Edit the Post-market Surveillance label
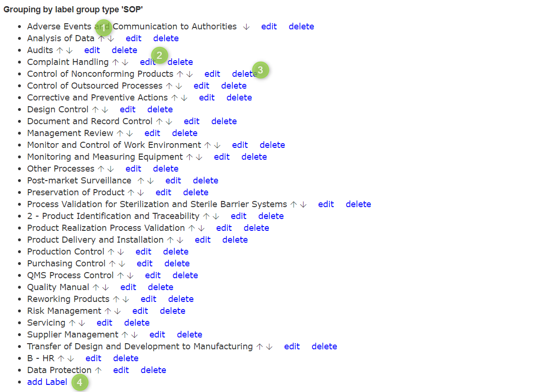This screenshot has height=392, width=534. (173, 181)
